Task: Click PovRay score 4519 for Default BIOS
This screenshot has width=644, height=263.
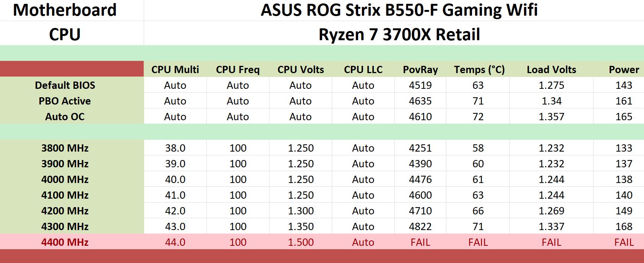Action: (x=420, y=85)
